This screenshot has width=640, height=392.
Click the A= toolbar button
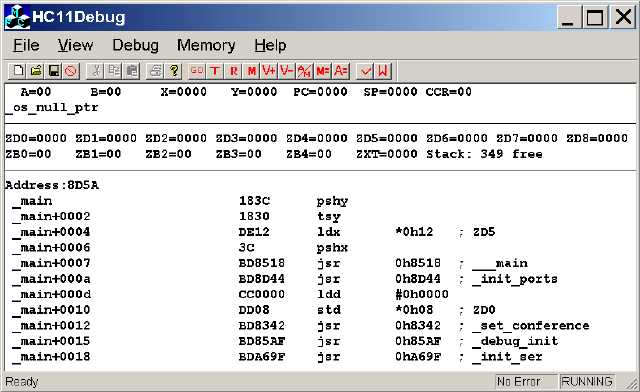click(340, 71)
